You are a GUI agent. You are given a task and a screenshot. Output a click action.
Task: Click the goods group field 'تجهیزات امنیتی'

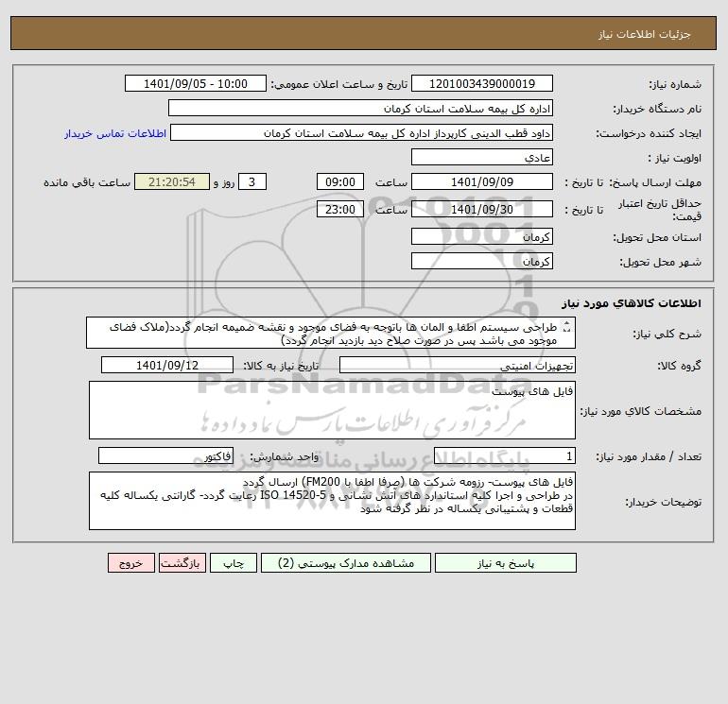[x=458, y=365]
